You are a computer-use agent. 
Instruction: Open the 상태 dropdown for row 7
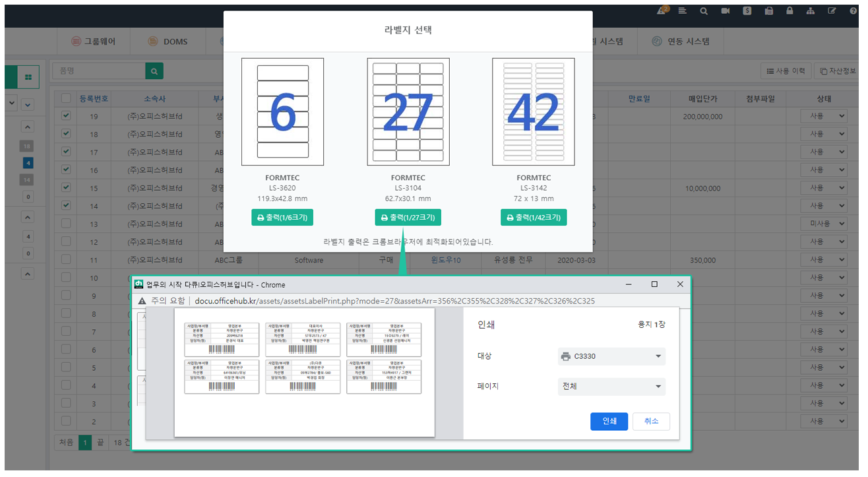pos(824,331)
